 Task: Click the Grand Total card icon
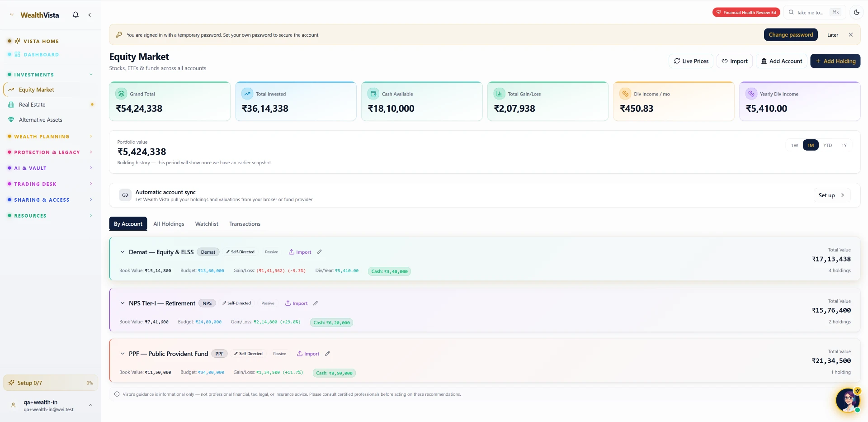tap(121, 94)
